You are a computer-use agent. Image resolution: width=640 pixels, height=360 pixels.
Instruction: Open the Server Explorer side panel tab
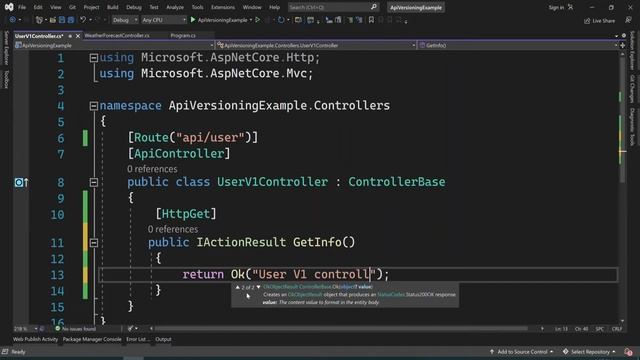point(6,48)
